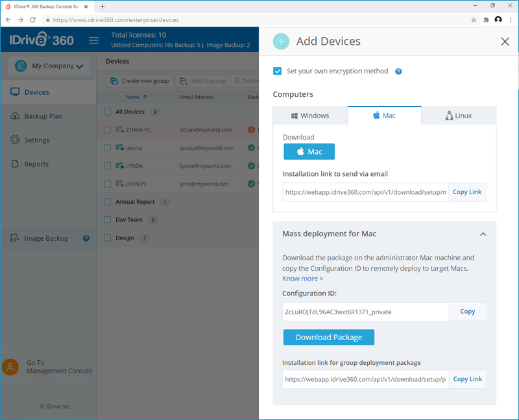This screenshot has width=519, height=420.
Task: Uncheck Set your own encryption method
Action: [278, 71]
